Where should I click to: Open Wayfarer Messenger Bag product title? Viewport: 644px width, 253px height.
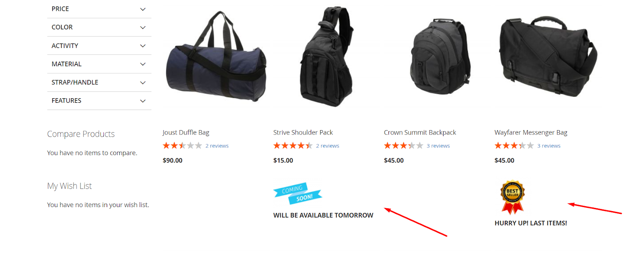[531, 133]
